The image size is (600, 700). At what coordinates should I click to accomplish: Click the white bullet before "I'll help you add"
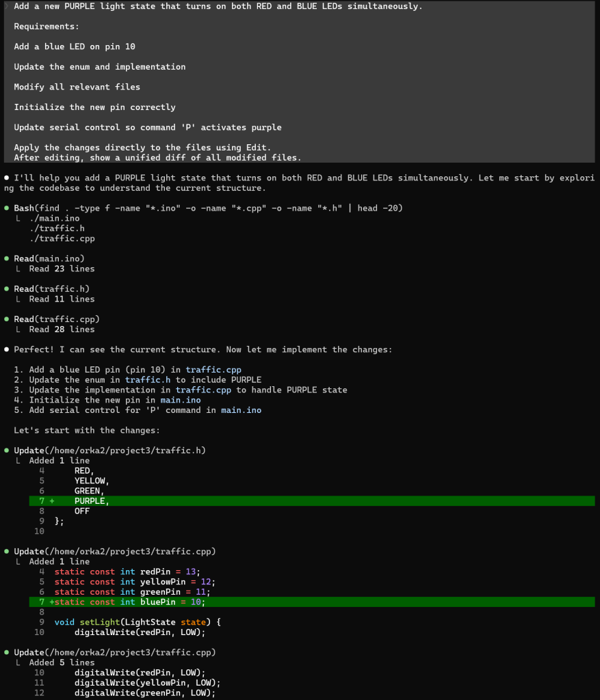pyautogui.click(x=6, y=178)
